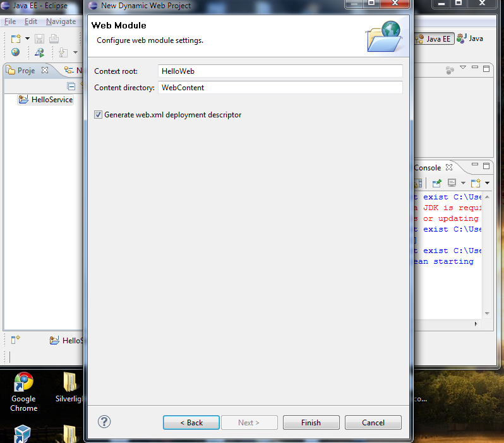The width and height of the screenshot is (504, 443).
Task: Open the Navigate menu
Action: point(61,21)
